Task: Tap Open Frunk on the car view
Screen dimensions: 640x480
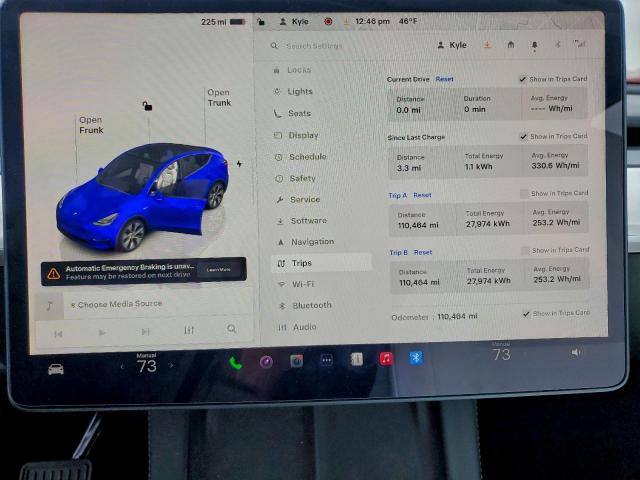Action: (x=91, y=125)
